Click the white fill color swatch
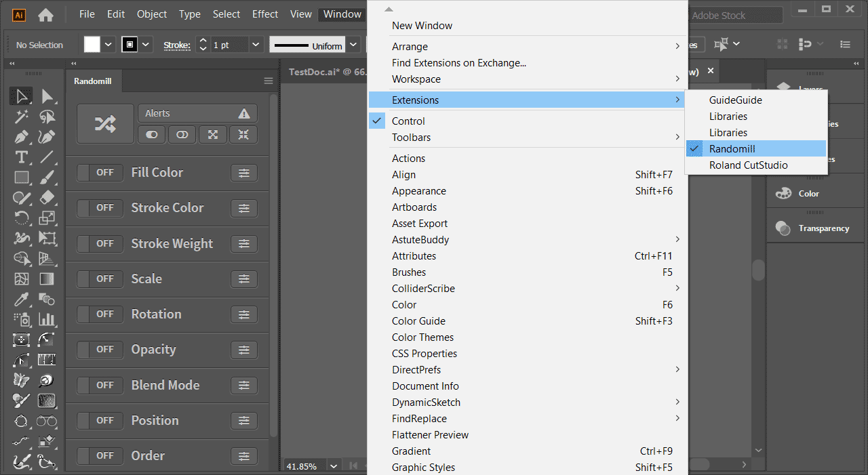The height and width of the screenshot is (475, 868). click(x=92, y=45)
